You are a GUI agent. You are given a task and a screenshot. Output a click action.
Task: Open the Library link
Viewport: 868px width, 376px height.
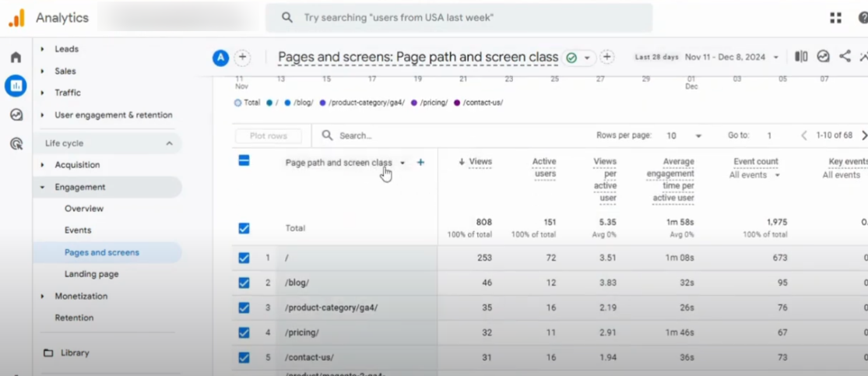[x=75, y=353]
